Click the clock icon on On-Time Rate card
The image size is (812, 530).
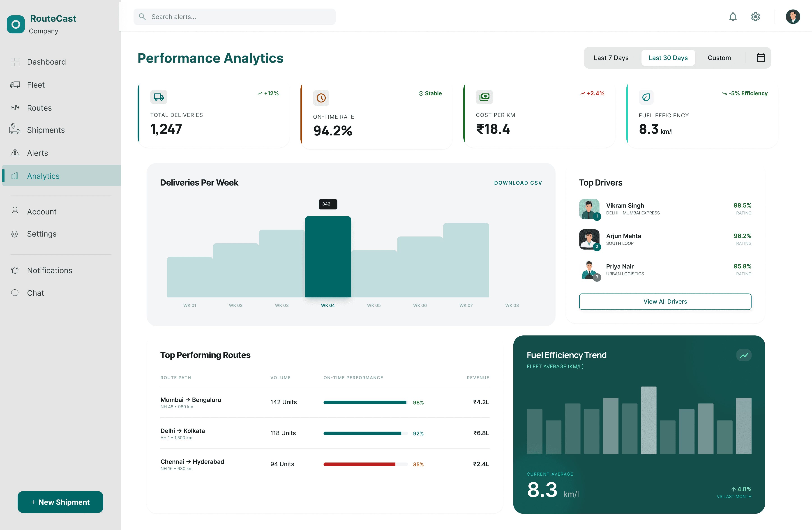click(x=321, y=98)
